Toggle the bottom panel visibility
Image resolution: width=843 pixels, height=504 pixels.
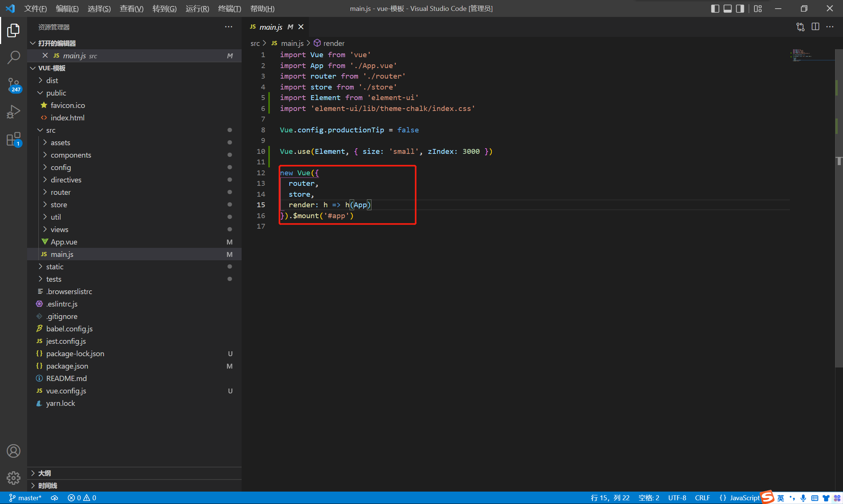(727, 8)
